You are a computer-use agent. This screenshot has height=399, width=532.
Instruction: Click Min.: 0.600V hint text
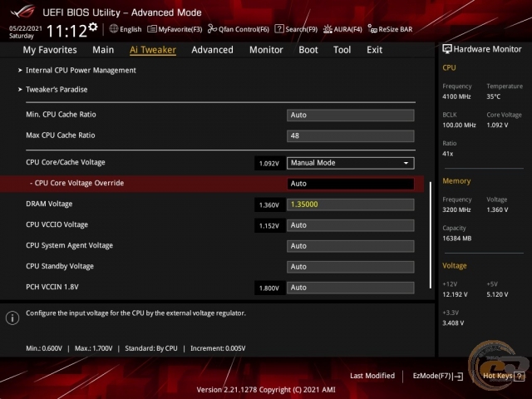pos(44,348)
